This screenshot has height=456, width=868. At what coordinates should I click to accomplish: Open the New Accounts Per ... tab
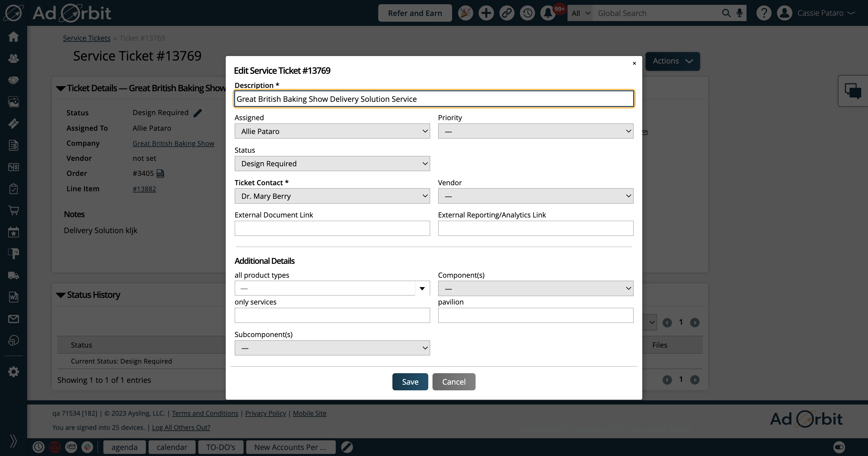coord(291,447)
